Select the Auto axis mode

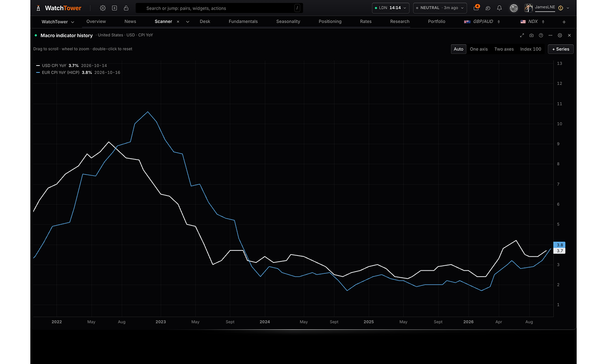[x=458, y=49]
